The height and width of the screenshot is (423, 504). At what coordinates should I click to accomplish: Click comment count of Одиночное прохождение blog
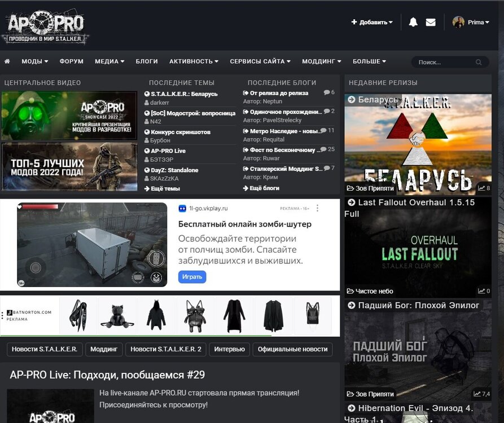pyautogui.click(x=329, y=111)
